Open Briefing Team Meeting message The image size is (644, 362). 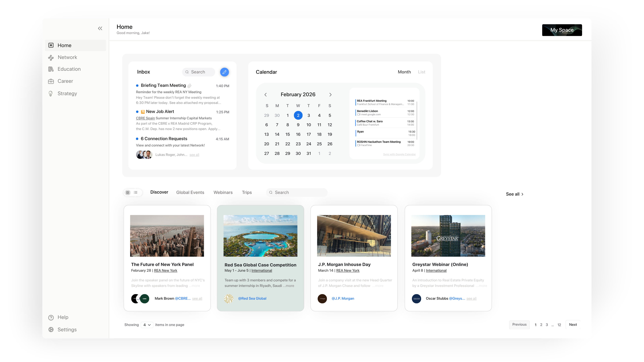182,94
